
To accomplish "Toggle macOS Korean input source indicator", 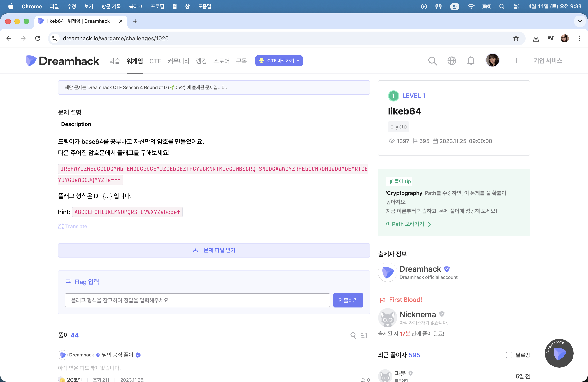I will click(454, 6).
